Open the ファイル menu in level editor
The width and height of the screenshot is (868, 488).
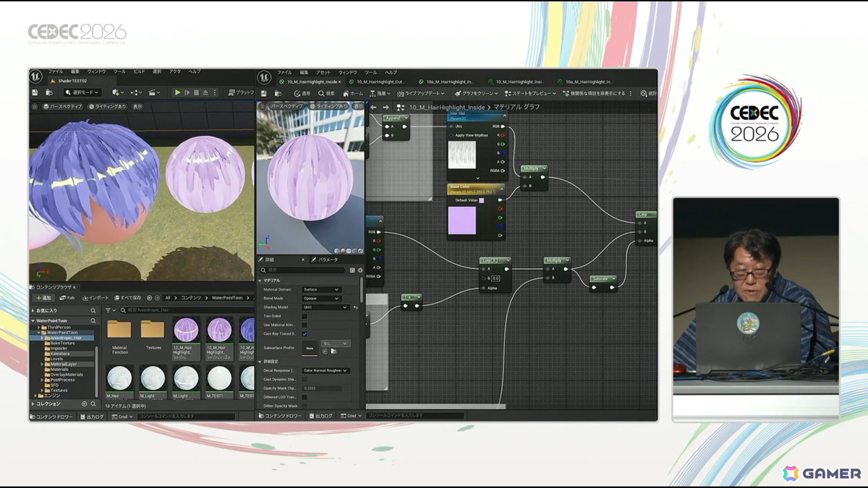56,72
